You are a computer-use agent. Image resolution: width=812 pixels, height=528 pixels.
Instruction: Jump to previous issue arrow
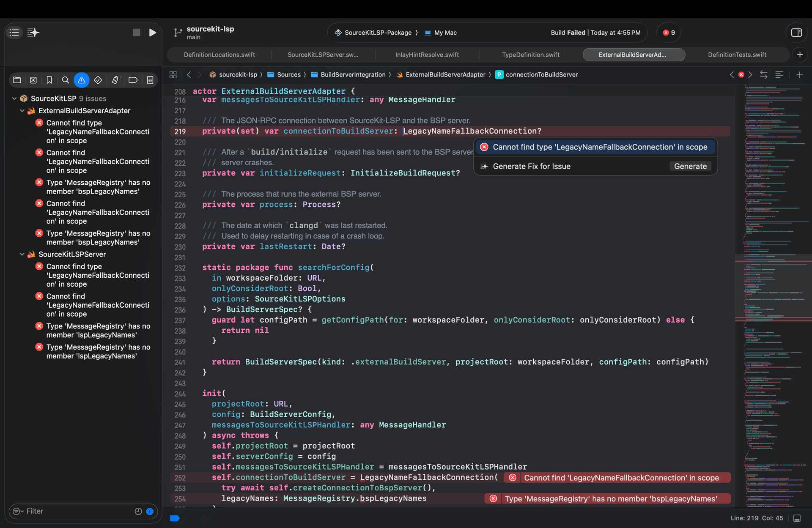point(732,74)
